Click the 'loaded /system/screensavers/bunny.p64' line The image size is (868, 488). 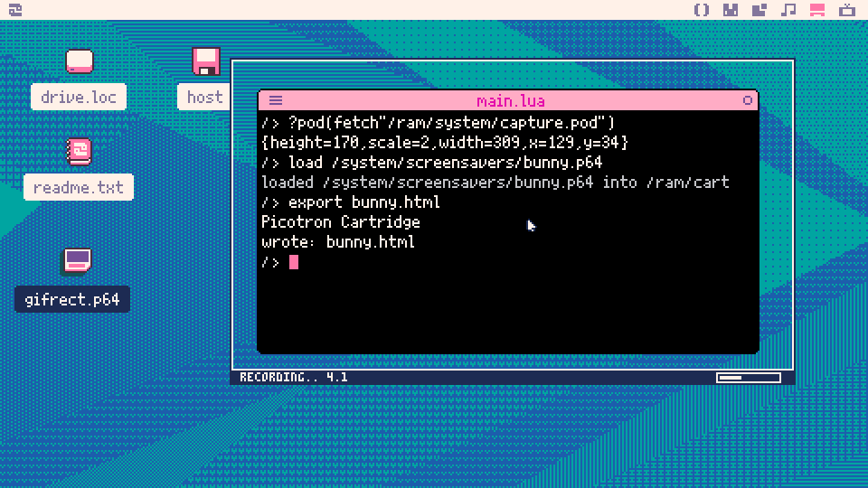(x=495, y=183)
